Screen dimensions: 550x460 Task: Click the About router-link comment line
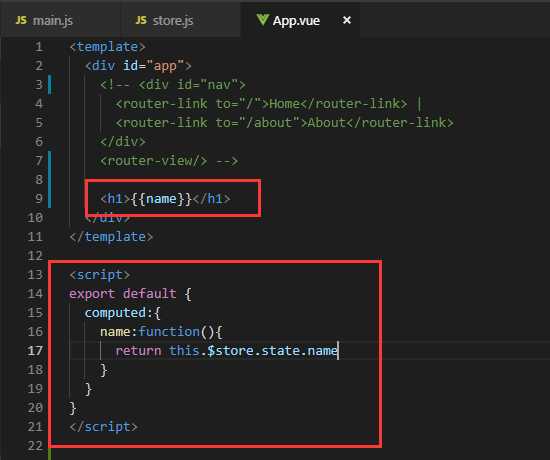(x=284, y=122)
